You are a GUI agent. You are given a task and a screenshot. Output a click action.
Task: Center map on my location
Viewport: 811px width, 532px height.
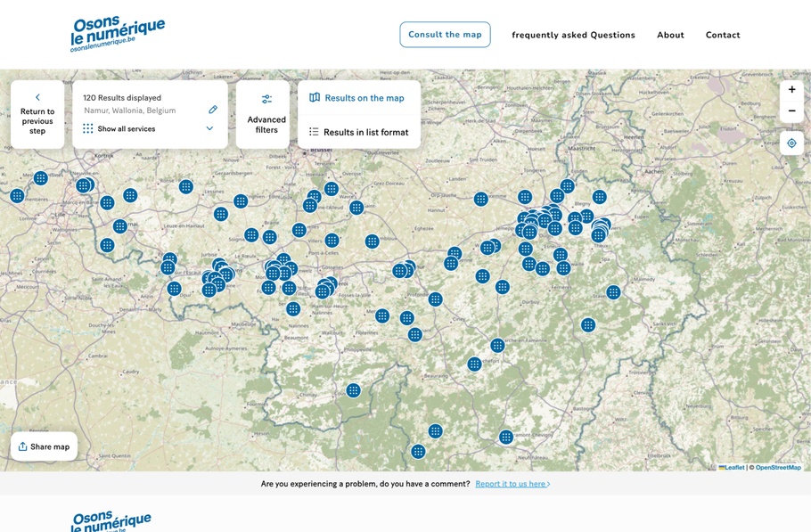pyautogui.click(x=791, y=143)
